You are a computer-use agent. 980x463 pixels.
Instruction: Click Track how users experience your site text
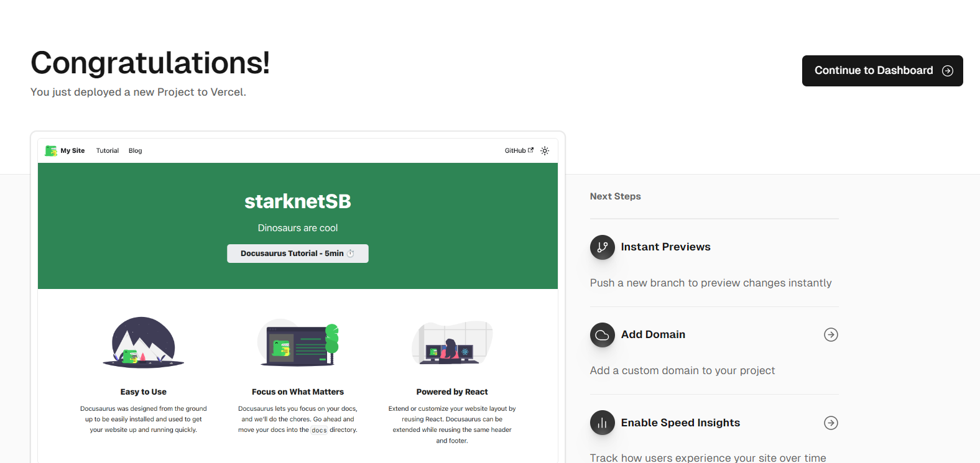[x=708, y=458]
